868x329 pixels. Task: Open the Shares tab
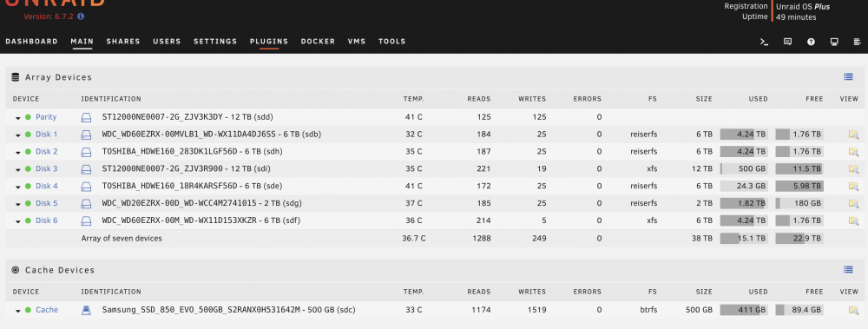coord(123,42)
